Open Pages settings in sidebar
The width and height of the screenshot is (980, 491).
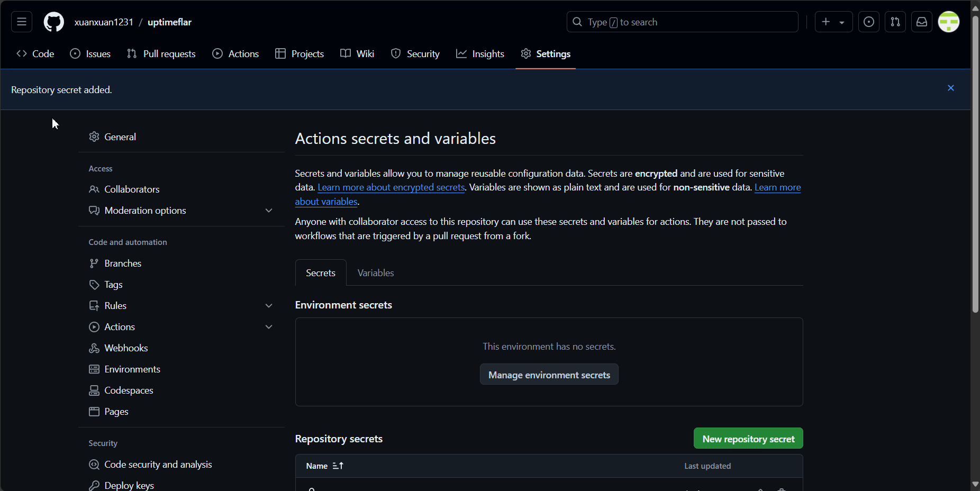click(x=182, y=411)
